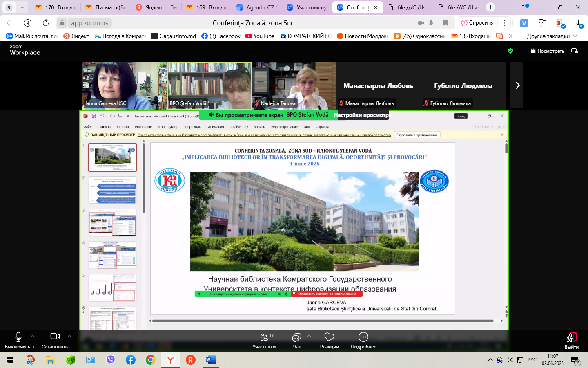Click save icon in shared PowerPoint
588x368 pixels.
coord(94,116)
